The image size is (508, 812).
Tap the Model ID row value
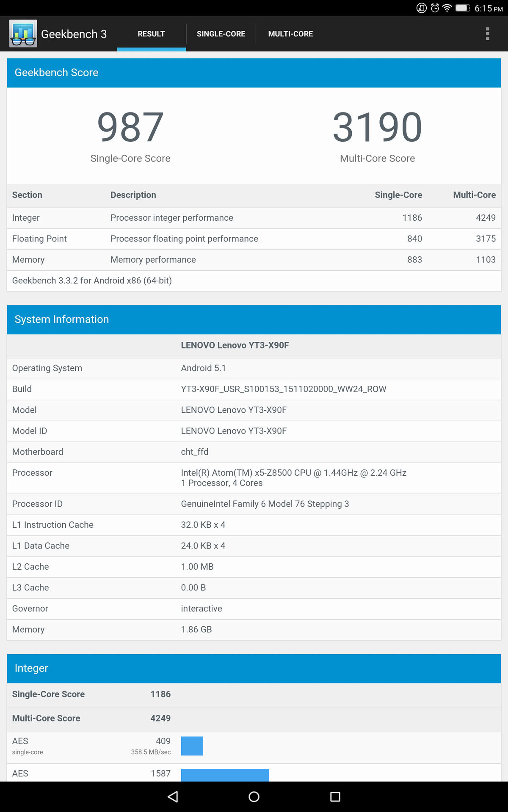pyautogui.click(x=234, y=431)
